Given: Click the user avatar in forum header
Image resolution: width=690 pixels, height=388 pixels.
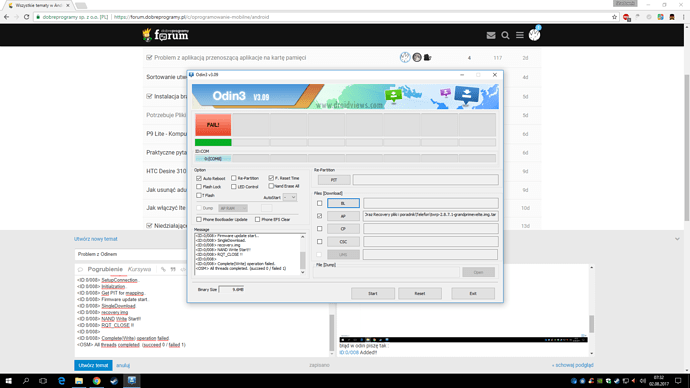Looking at the screenshot, I should pos(534,35).
